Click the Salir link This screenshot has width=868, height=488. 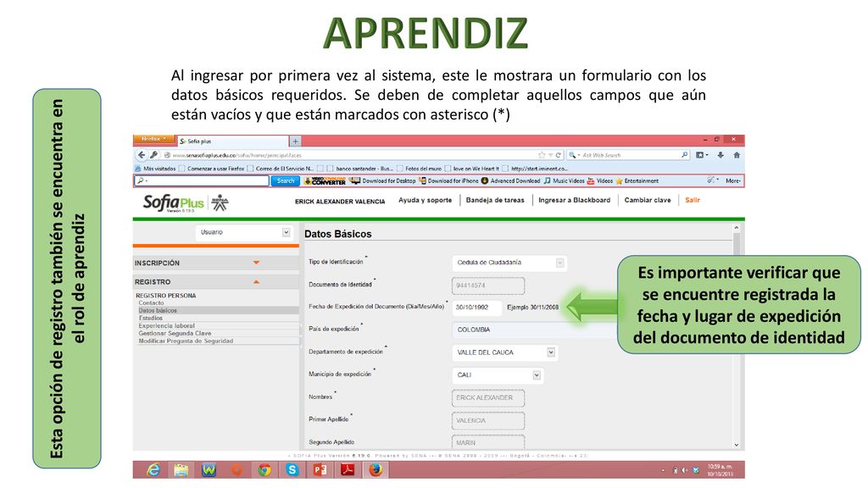tap(692, 200)
